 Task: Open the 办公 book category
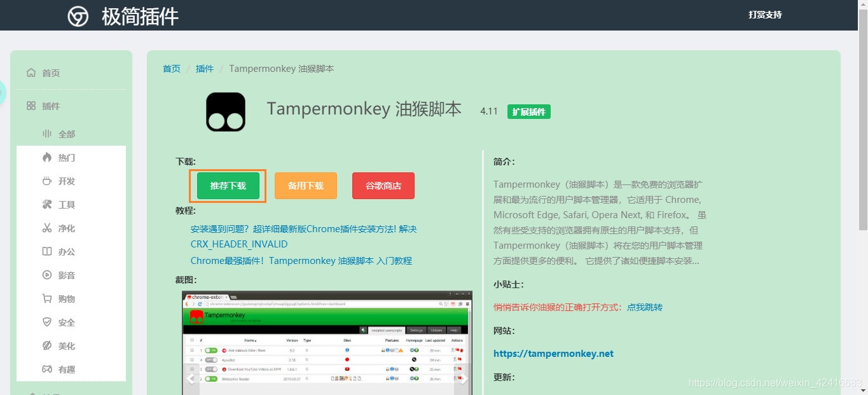point(59,252)
